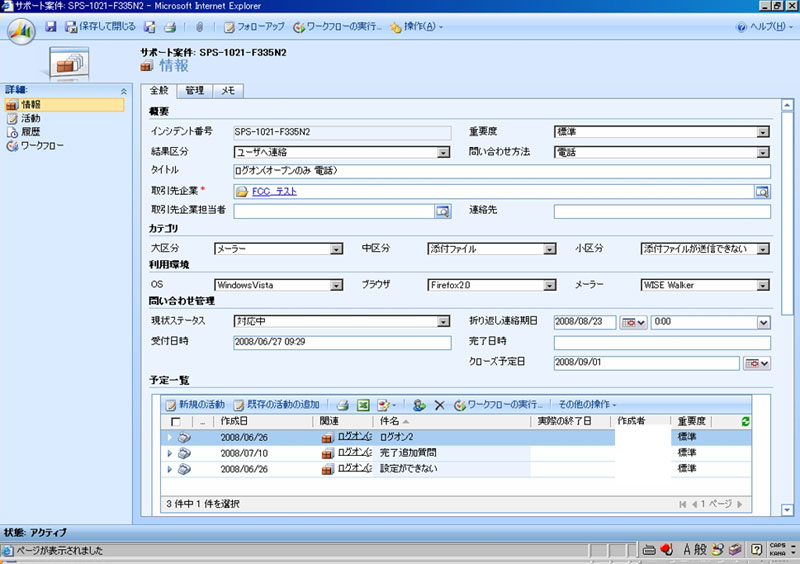The image size is (800, 564).
Task: Go to next page of grid
Action: click(x=740, y=504)
